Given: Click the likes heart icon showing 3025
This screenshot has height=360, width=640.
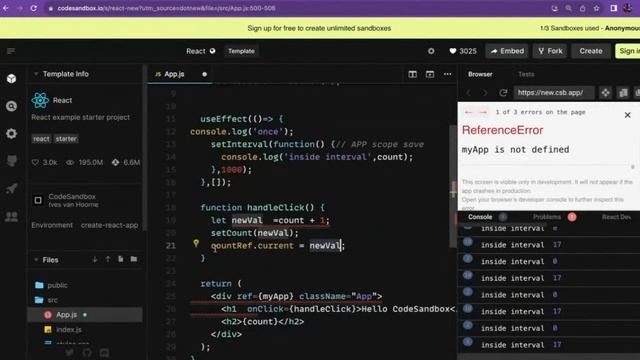Looking at the screenshot, I should [x=453, y=51].
